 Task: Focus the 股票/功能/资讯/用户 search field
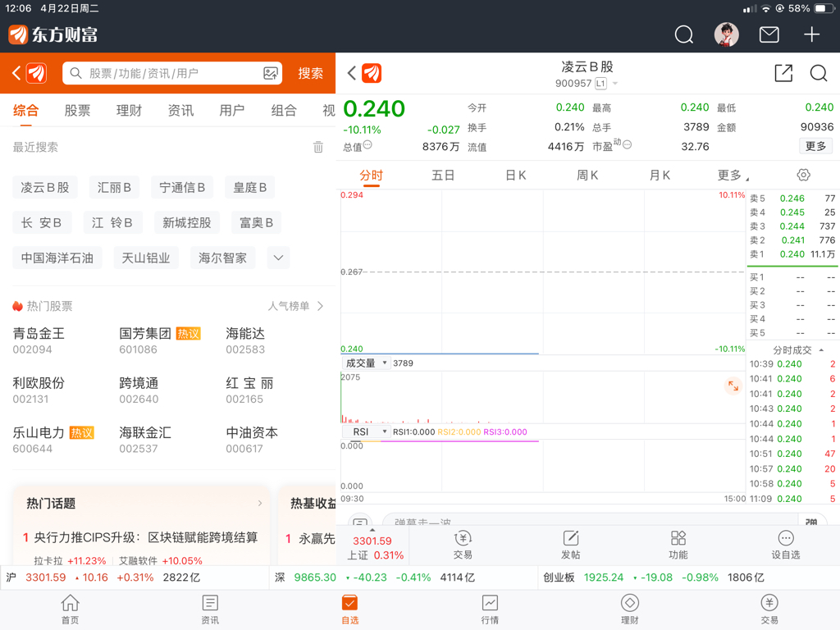point(172,73)
